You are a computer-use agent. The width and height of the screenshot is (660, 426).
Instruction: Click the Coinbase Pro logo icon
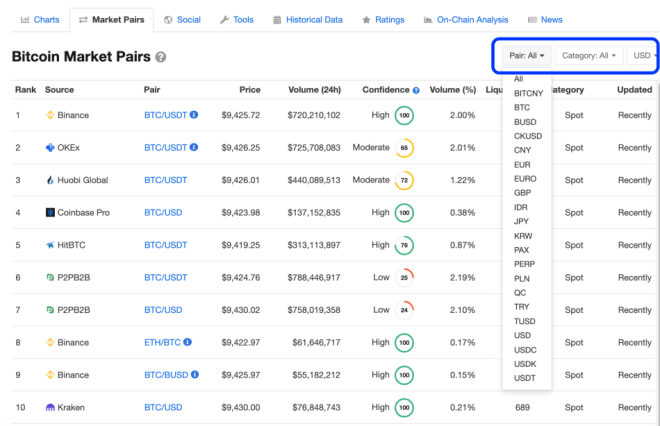click(x=50, y=212)
